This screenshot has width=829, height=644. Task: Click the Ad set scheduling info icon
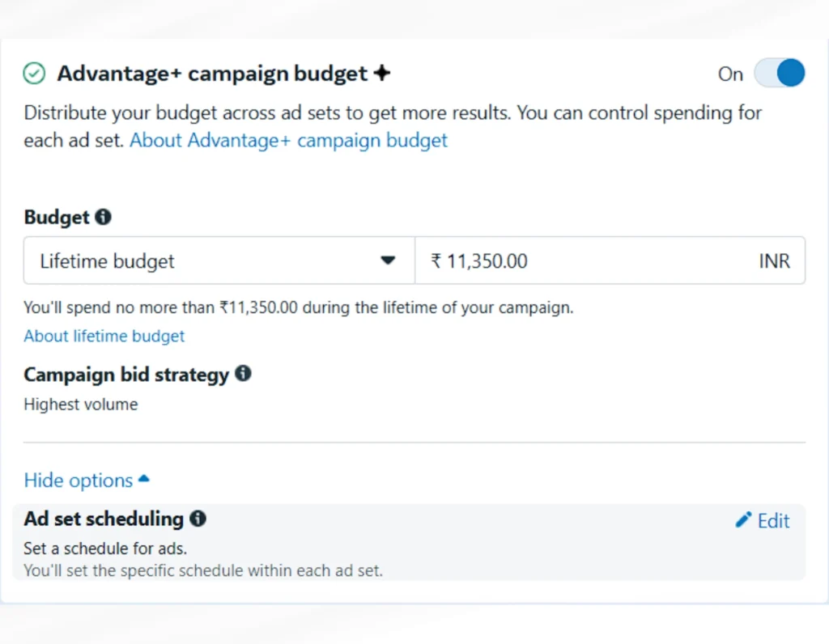(x=198, y=519)
